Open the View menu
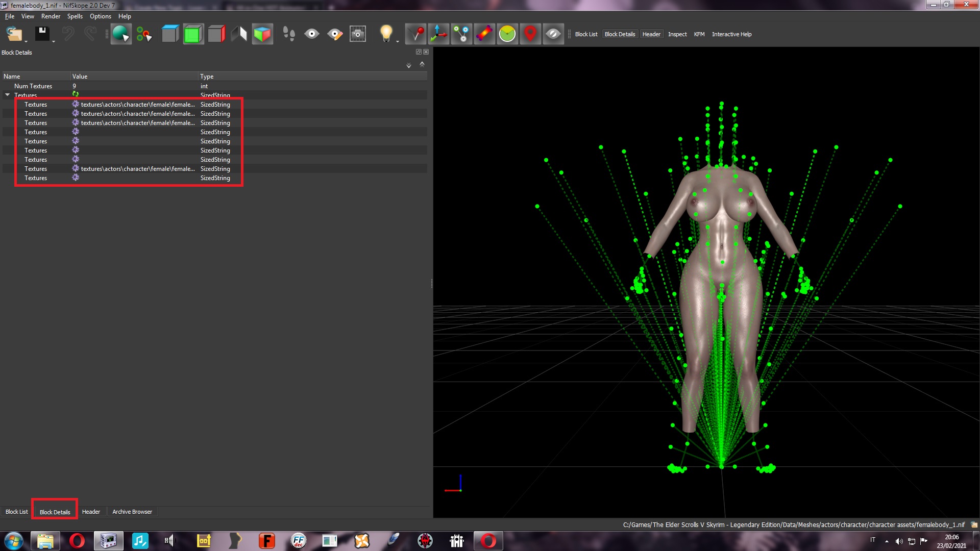 click(28, 16)
